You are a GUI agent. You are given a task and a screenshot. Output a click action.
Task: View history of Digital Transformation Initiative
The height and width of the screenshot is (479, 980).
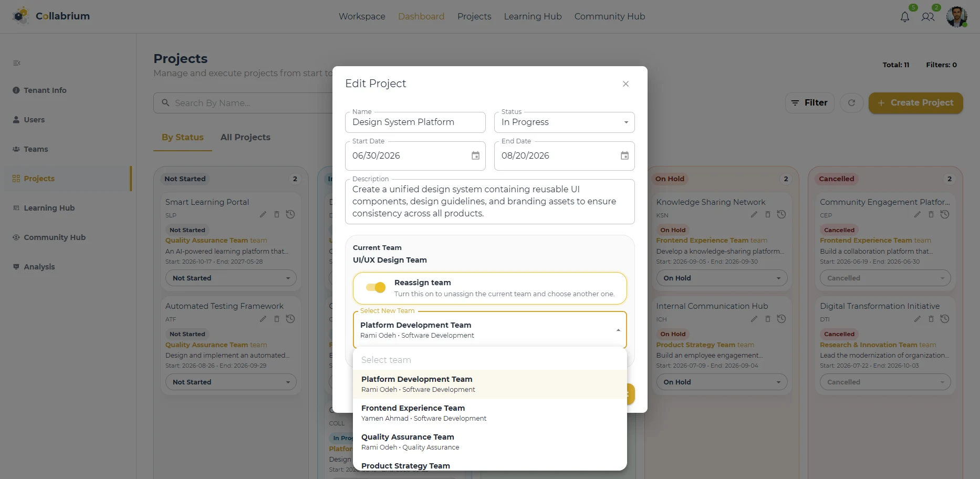[x=945, y=319]
